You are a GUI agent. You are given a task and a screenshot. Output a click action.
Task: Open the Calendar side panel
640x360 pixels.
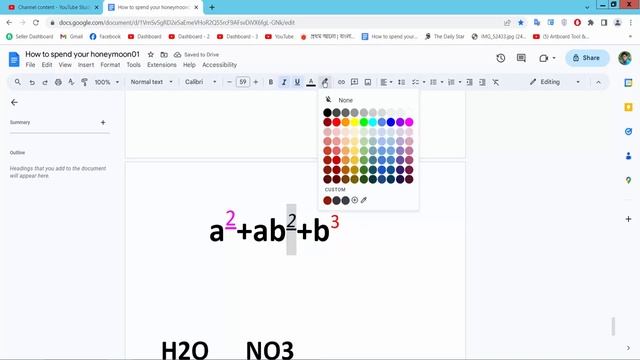628,82
